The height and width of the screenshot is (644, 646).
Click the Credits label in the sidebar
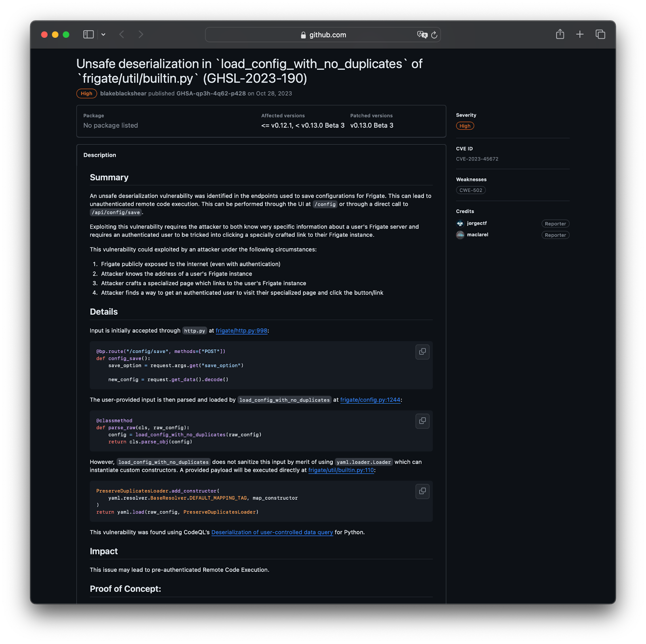(465, 211)
